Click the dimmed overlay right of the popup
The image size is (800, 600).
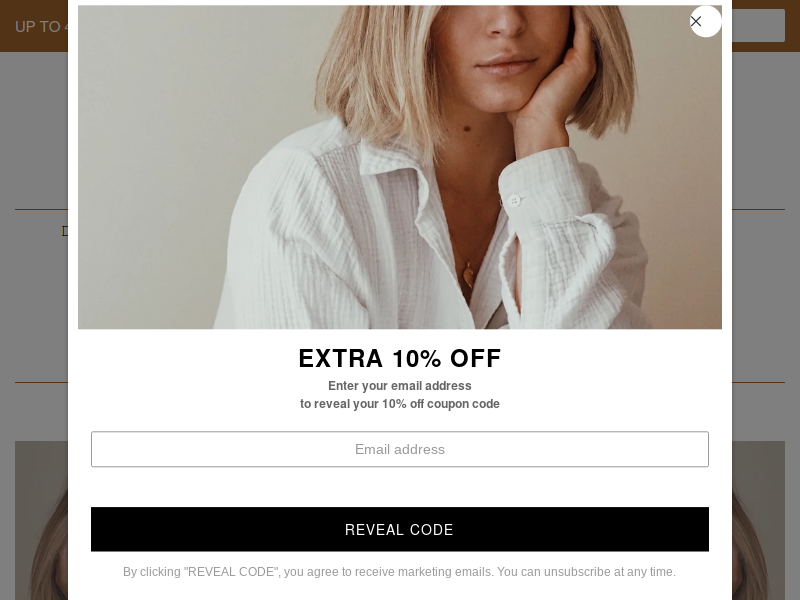[766, 306]
